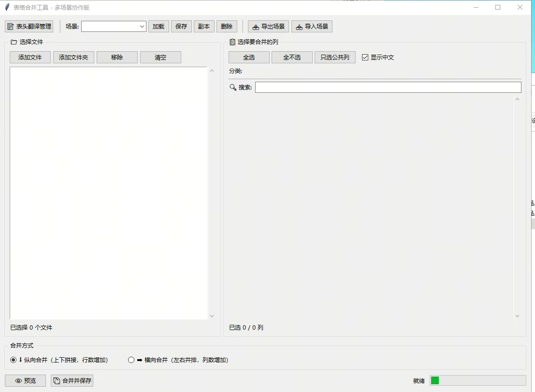Click the magnifier icon beside 搜索

point(232,87)
